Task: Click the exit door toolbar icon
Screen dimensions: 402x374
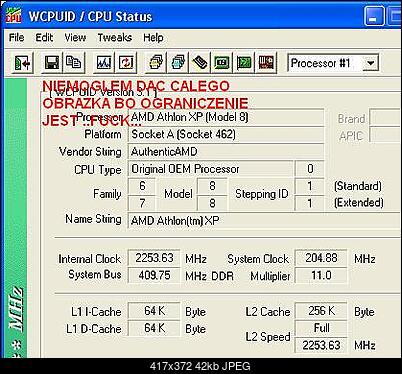Action: click(23, 63)
